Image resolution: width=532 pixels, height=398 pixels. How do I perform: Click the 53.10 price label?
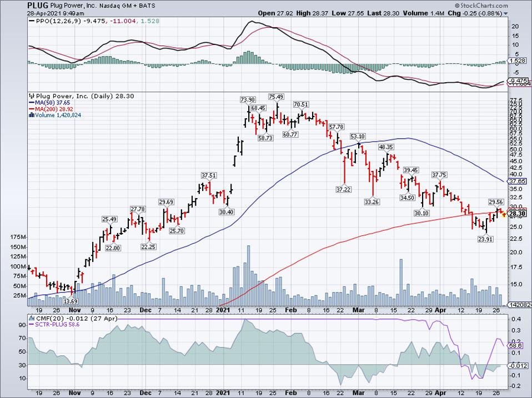coord(358,137)
